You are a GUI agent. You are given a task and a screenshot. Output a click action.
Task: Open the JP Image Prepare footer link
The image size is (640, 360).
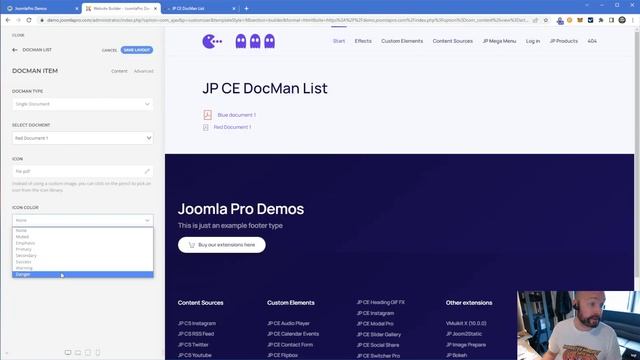tap(466, 345)
